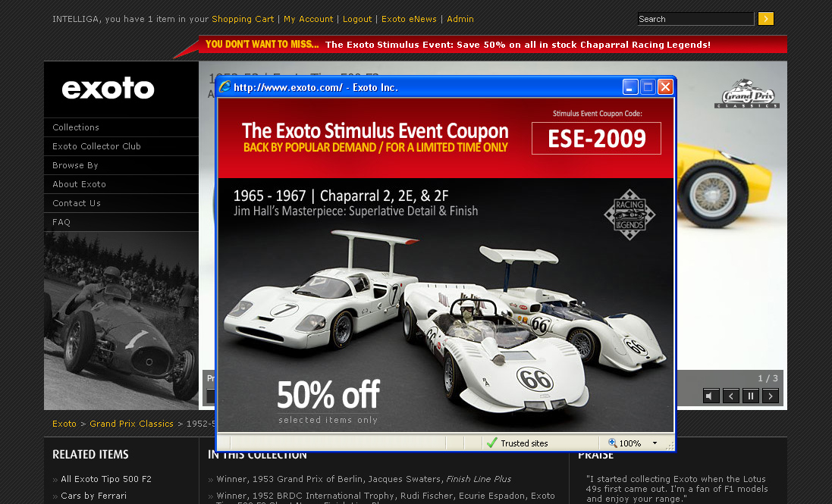
Task: Close the Exoto coupon popup window
Action: click(x=665, y=87)
